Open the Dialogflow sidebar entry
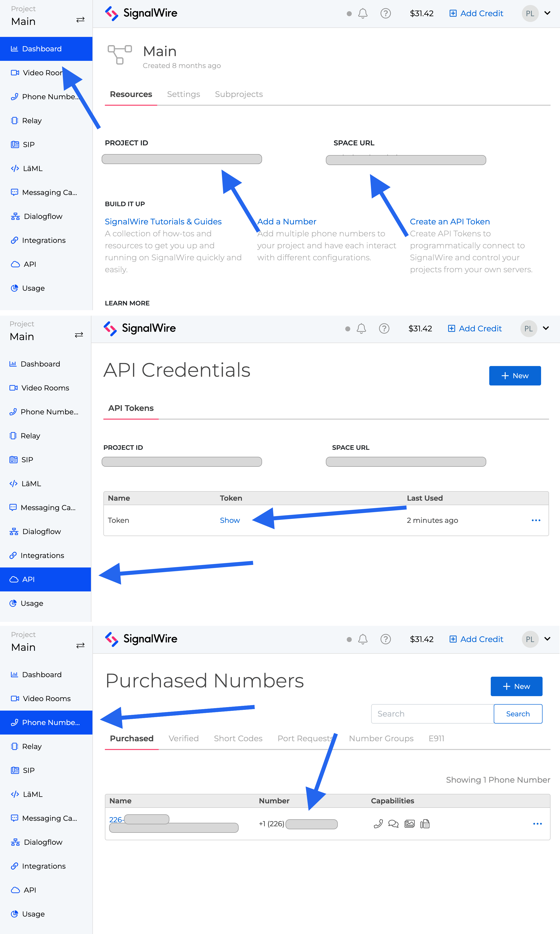 pyautogui.click(x=43, y=216)
